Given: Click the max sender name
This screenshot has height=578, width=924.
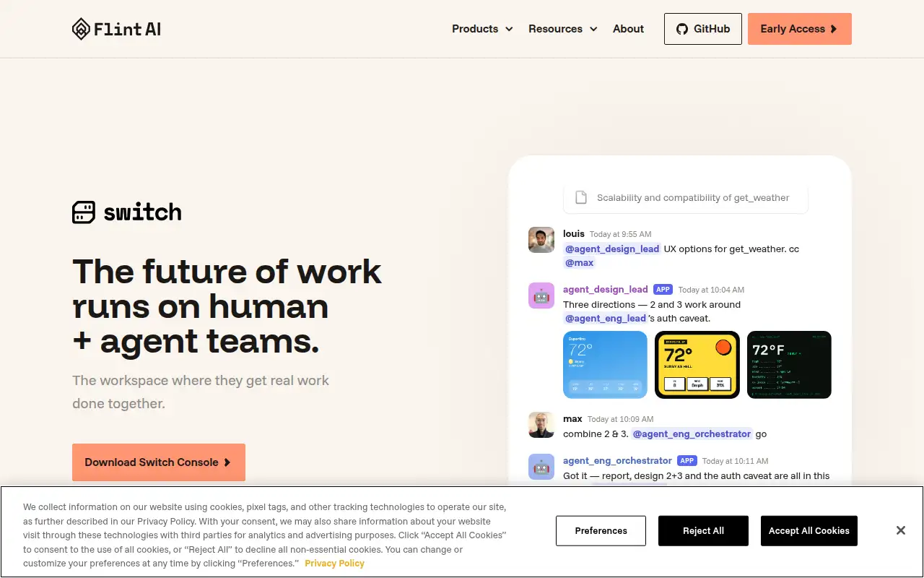Looking at the screenshot, I should click(x=572, y=419).
